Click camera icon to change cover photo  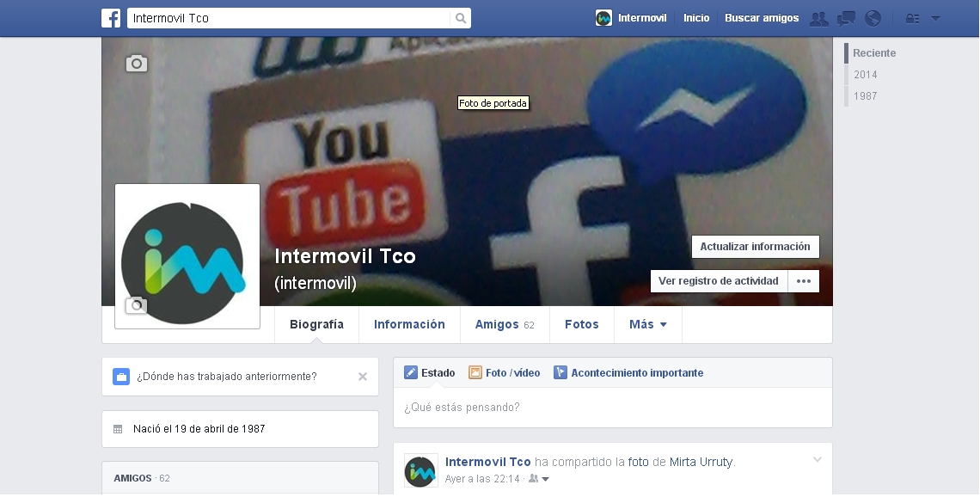pos(137,63)
